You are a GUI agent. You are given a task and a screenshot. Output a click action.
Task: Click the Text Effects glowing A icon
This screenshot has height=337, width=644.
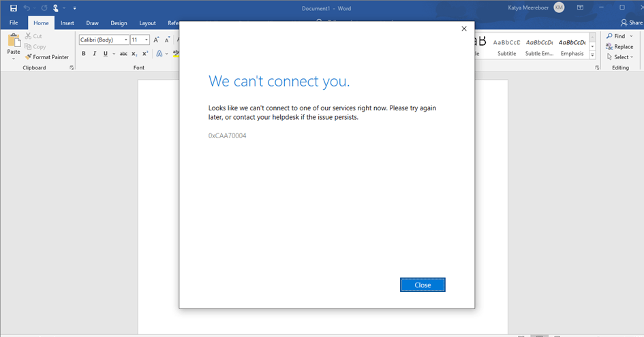pyautogui.click(x=159, y=54)
